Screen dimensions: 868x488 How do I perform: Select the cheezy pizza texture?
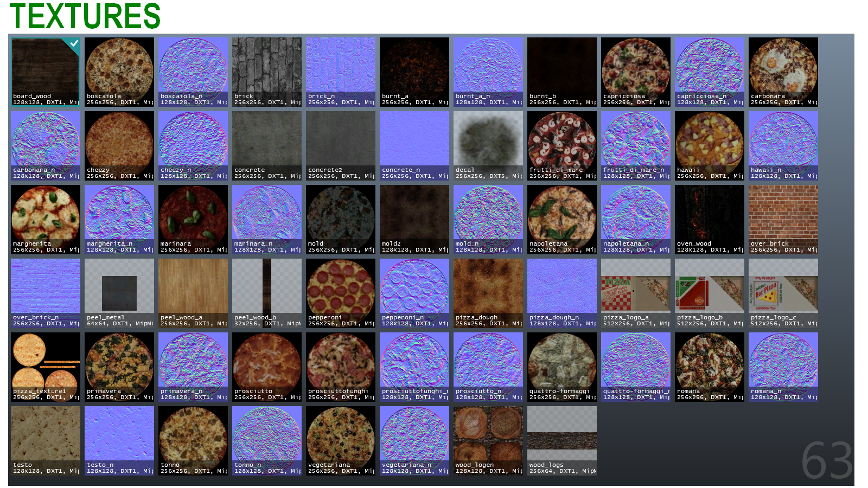[119, 146]
